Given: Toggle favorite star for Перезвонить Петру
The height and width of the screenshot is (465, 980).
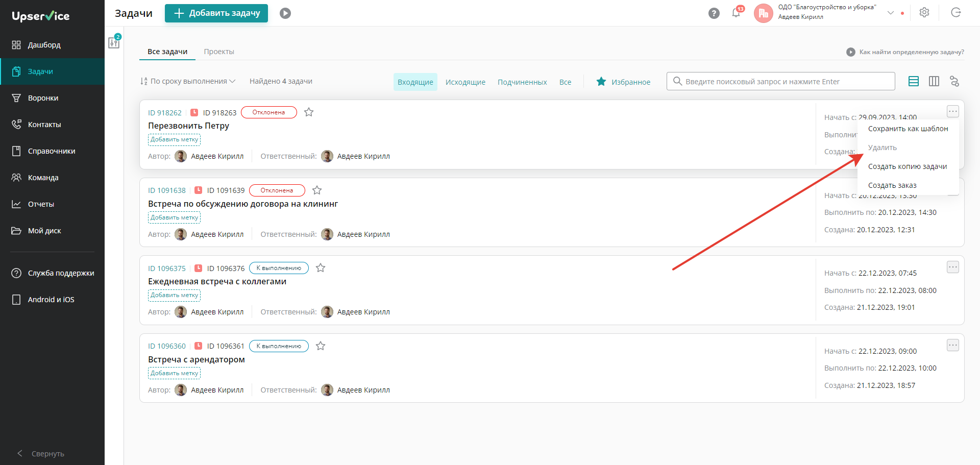Looking at the screenshot, I should pyautogui.click(x=309, y=112).
